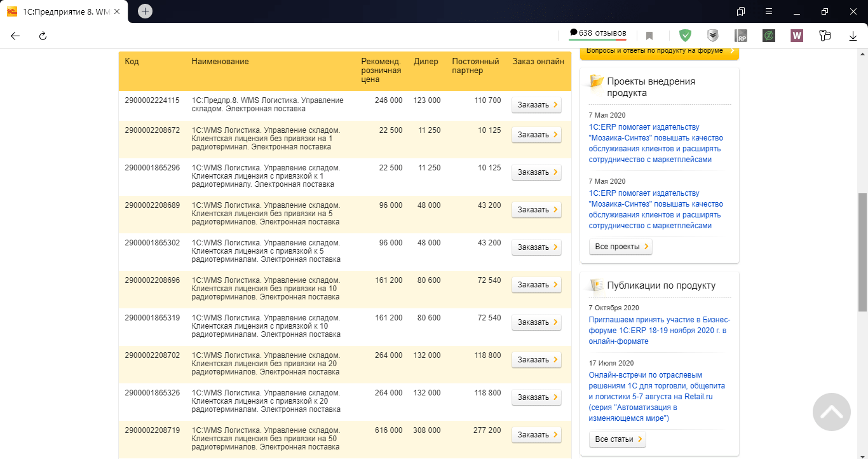Close the 1С:Предприятие 8. WMS tab
Screen dimensions: 868x459
[x=116, y=11]
